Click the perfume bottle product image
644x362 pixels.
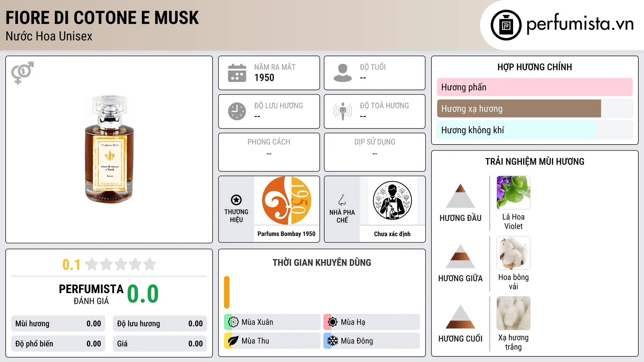[x=109, y=149]
